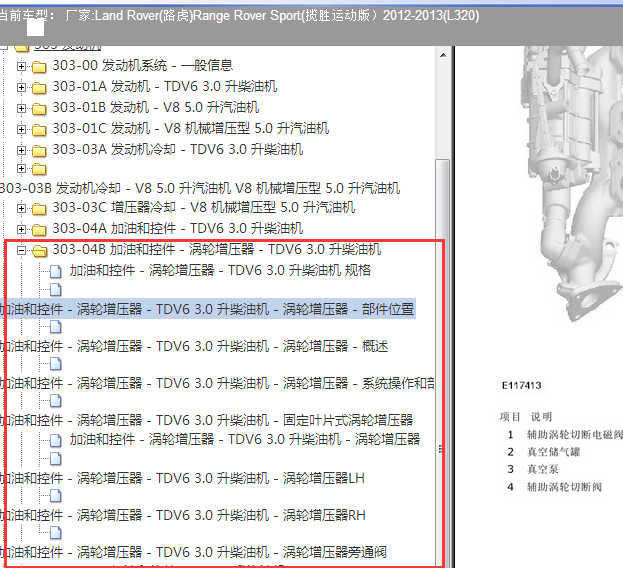Open the 涡轮增压器旁通阀 document
623x568 pixels.
[193, 552]
